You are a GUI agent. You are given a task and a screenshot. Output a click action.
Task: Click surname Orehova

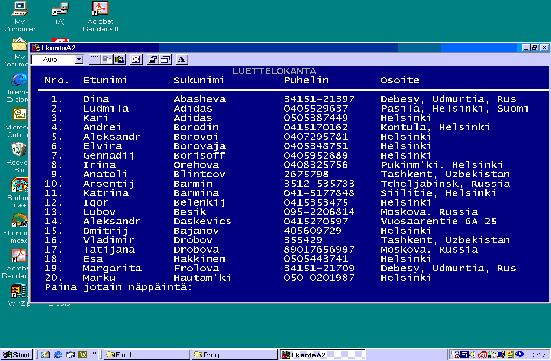pos(196,165)
